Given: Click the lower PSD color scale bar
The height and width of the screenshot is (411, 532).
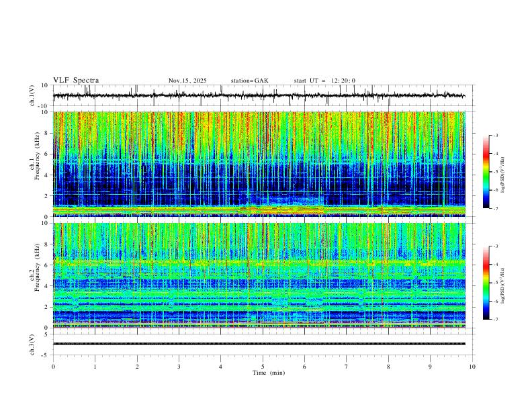Looking at the screenshot, I should point(486,283).
